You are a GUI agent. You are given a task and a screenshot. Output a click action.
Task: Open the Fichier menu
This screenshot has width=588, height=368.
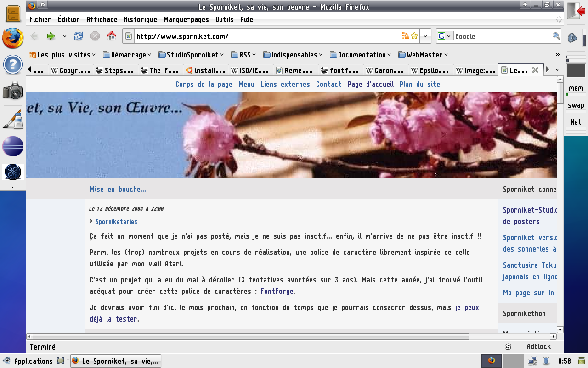click(x=40, y=19)
